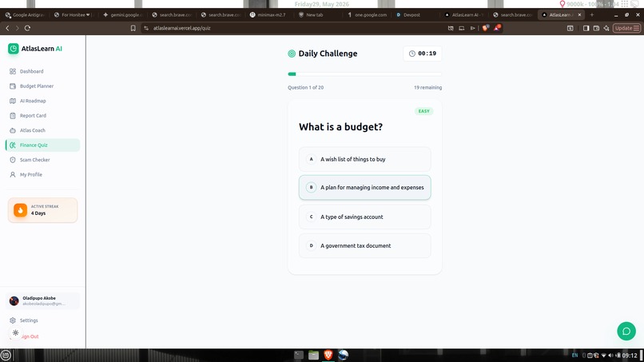The width and height of the screenshot is (644, 362).
Task: Click the Update browser button
Action: (x=626, y=28)
